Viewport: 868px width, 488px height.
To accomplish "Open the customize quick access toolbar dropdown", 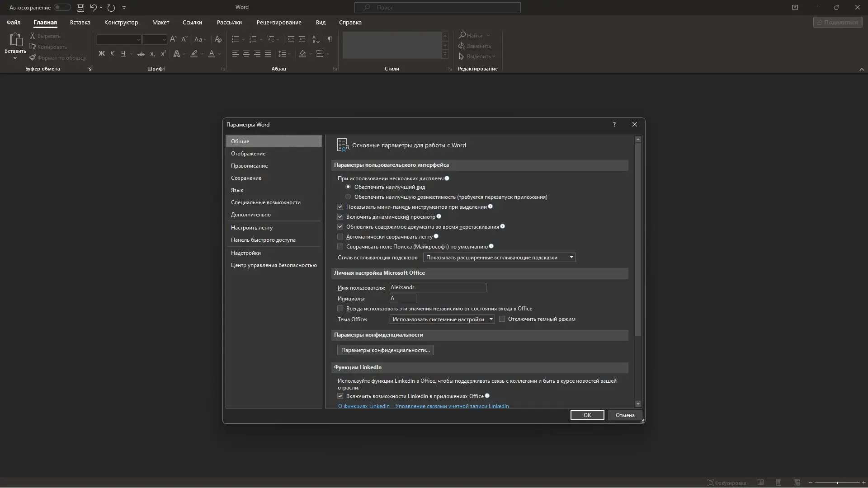I will tap(124, 8).
